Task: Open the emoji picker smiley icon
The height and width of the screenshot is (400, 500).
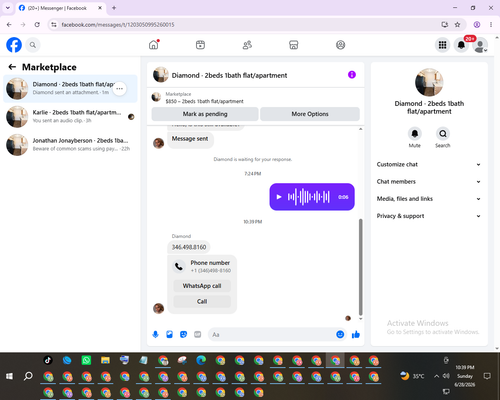Action: coord(340,334)
